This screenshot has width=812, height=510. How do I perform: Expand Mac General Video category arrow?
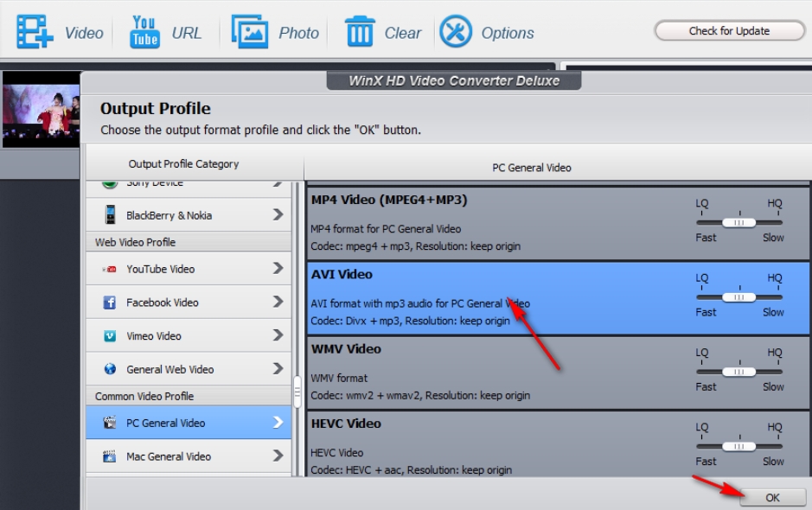coord(278,456)
